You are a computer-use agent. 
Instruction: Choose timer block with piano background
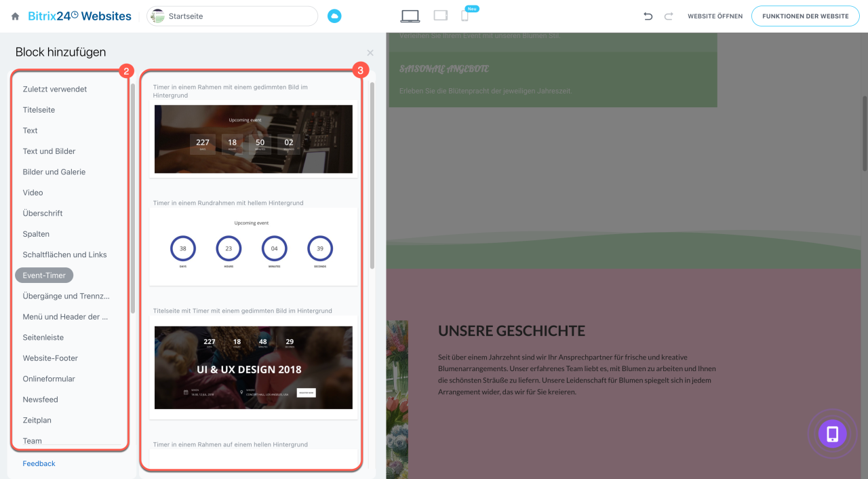[x=254, y=139]
